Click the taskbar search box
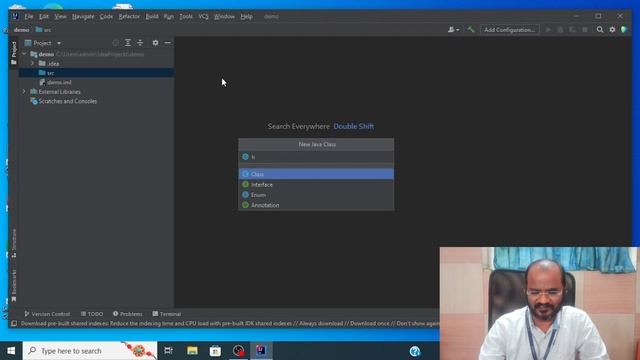 tap(90, 351)
